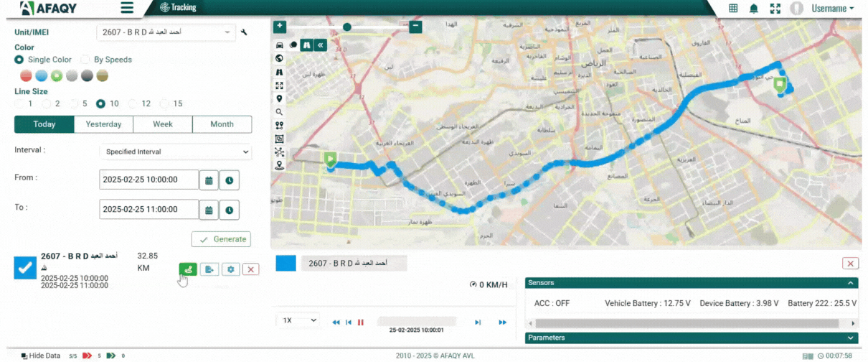Pause the track playback
Image resolution: width=868 pixels, height=362 pixels.
[x=361, y=322]
